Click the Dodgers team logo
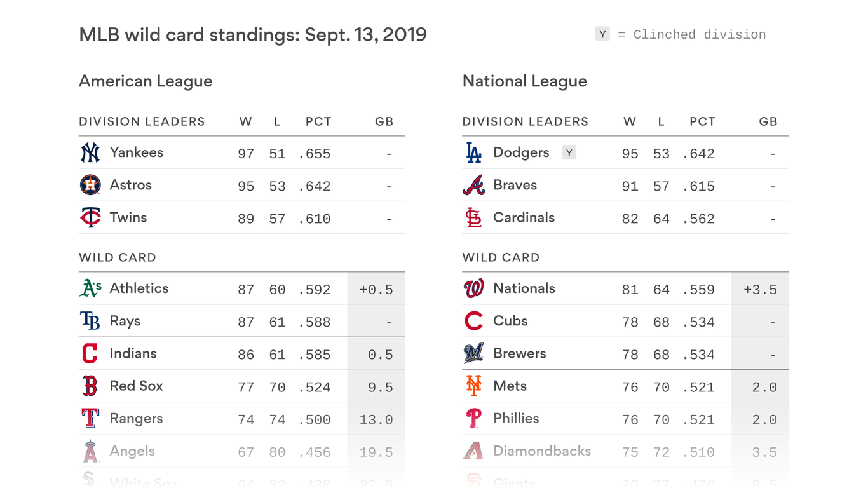 [x=474, y=152]
